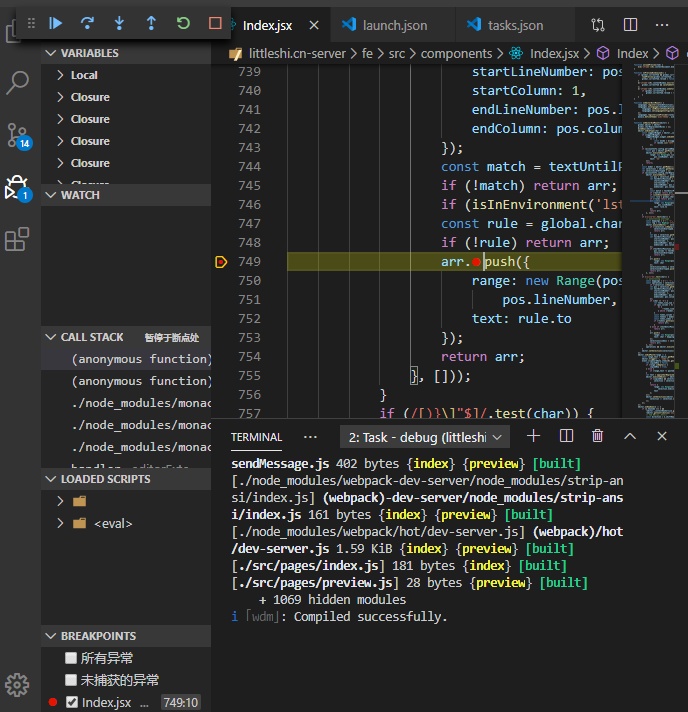Viewport: 688px width, 712px height.
Task: Uncheck the Index.jsx breakpoint checkbox
Action: pos(72,702)
